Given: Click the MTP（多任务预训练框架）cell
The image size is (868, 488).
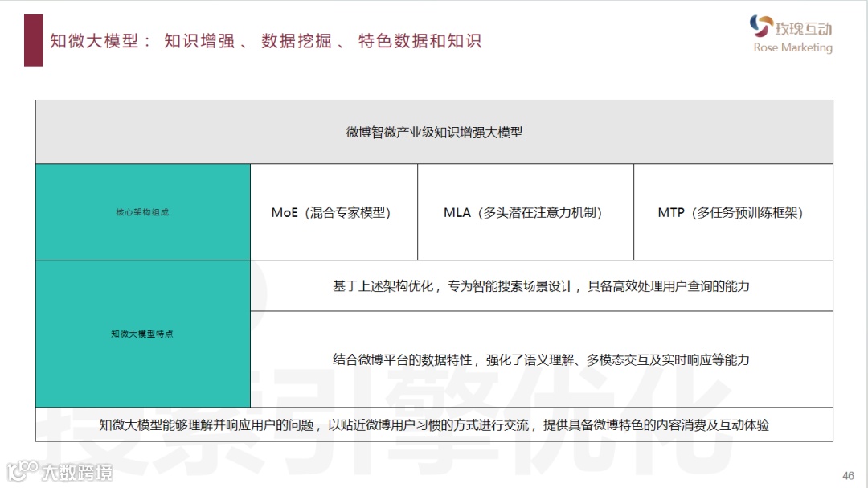Looking at the screenshot, I should [x=733, y=212].
